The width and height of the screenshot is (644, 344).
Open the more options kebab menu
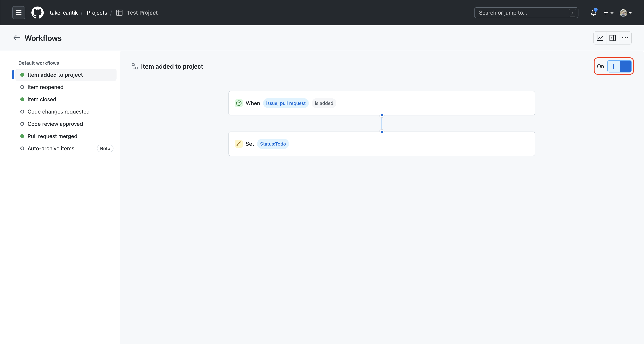click(625, 38)
